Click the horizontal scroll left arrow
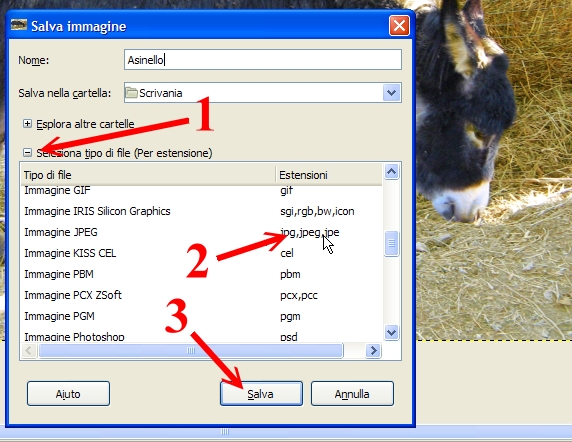572x442 pixels. click(x=29, y=350)
